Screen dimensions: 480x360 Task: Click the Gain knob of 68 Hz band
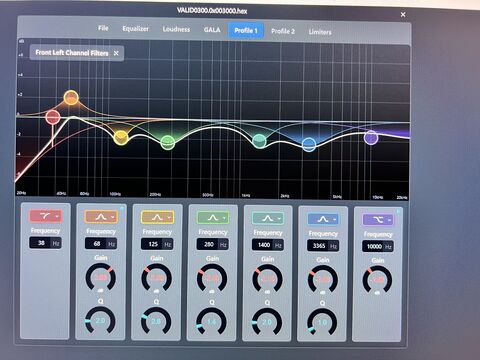tap(101, 278)
